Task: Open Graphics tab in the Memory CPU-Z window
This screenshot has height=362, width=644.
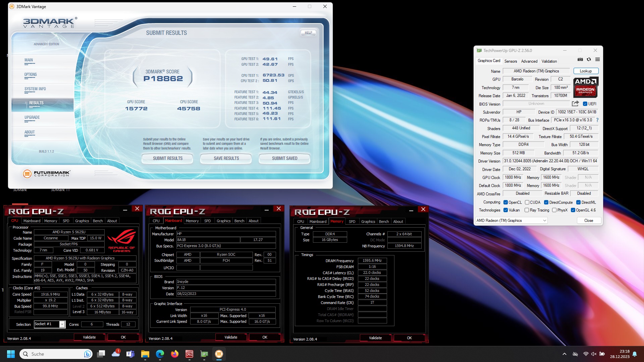Action: [368, 222]
